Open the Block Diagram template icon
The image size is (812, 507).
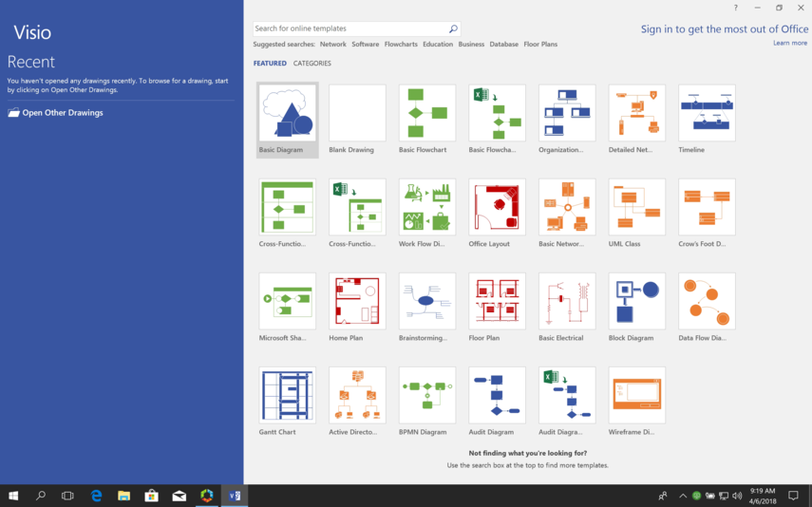click(636, 301)
